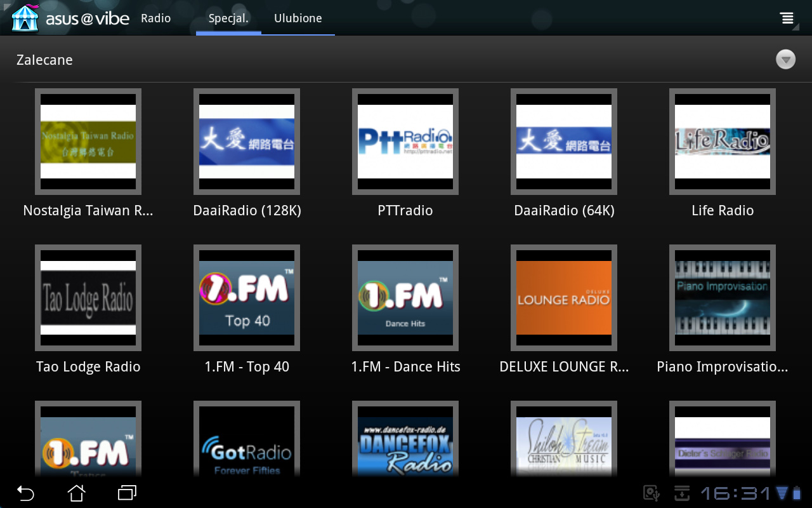
Task: Click the "Nostalgia Taiwan R..." label
Action: [88, 211]
